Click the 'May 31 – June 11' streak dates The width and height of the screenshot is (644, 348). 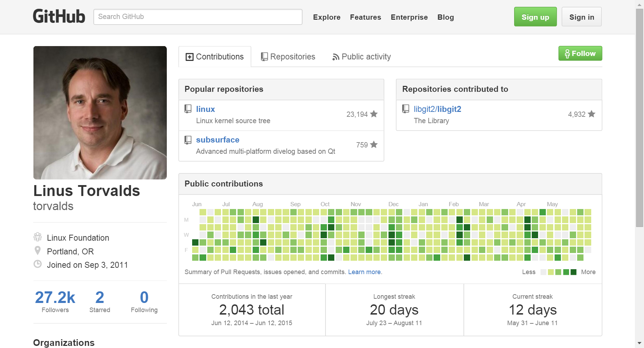point(532,323)
